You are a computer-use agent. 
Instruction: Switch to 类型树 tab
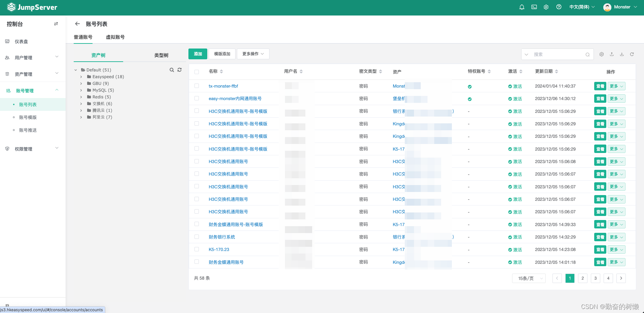(162, 55)
